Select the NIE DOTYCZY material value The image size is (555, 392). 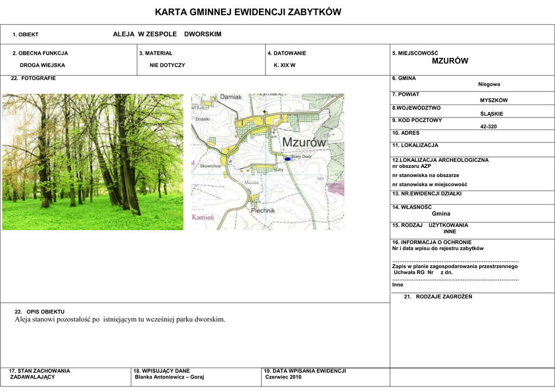tap(167, 65)
